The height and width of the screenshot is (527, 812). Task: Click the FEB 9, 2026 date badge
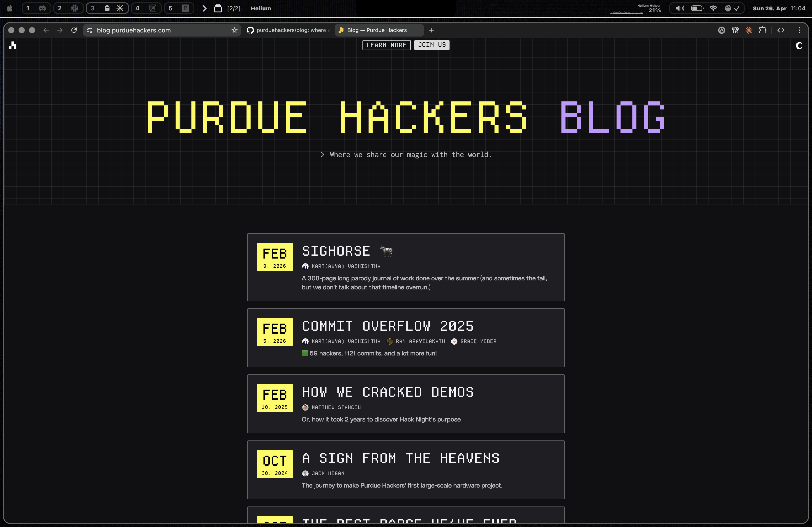click(x=275, y=257)
